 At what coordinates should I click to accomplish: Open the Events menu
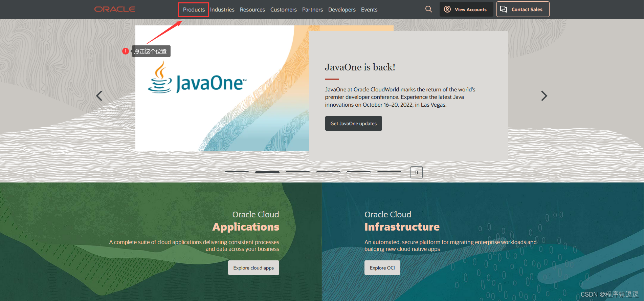(x=369, y=9)
